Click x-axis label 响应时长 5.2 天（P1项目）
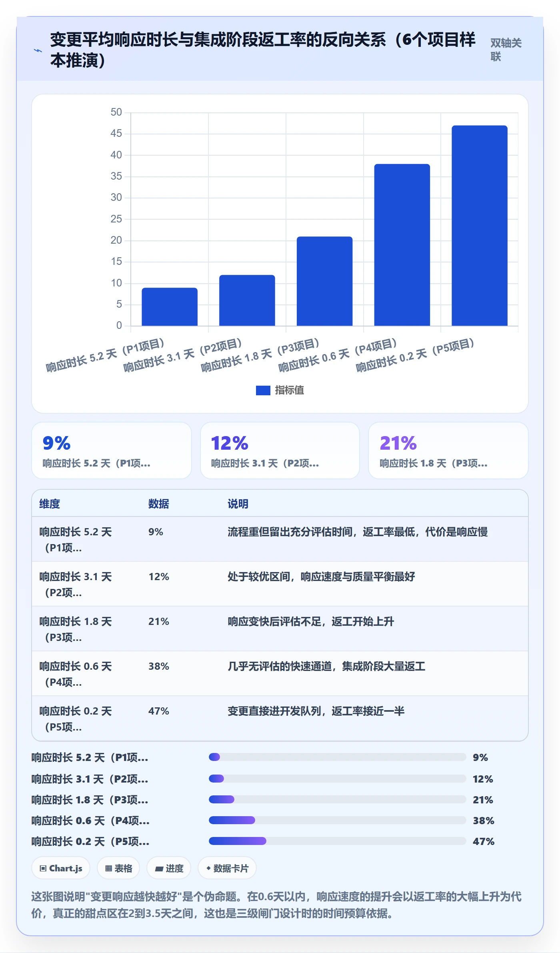The height and width of the screenshot is (953, 560). point(105,355)
